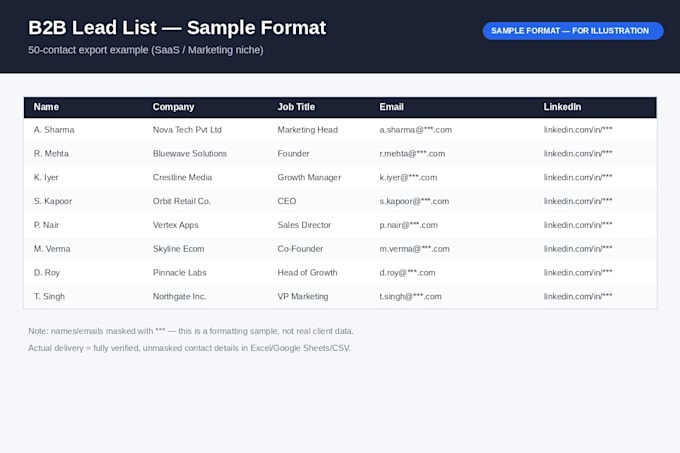Select the name M. Verma
Screen dimensions: 680x453
point(52,249)
